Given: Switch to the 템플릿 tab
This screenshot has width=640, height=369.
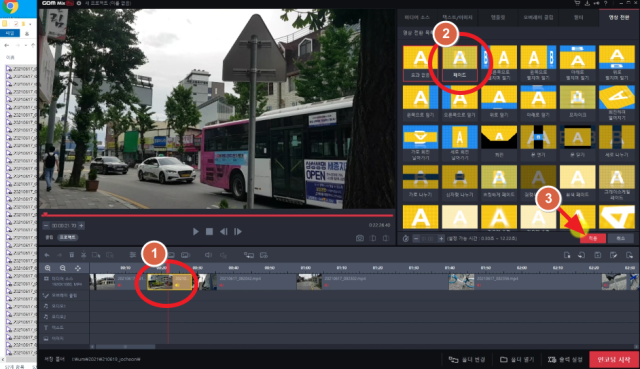Looking at the screenshot, I should [x=498, y=18].
